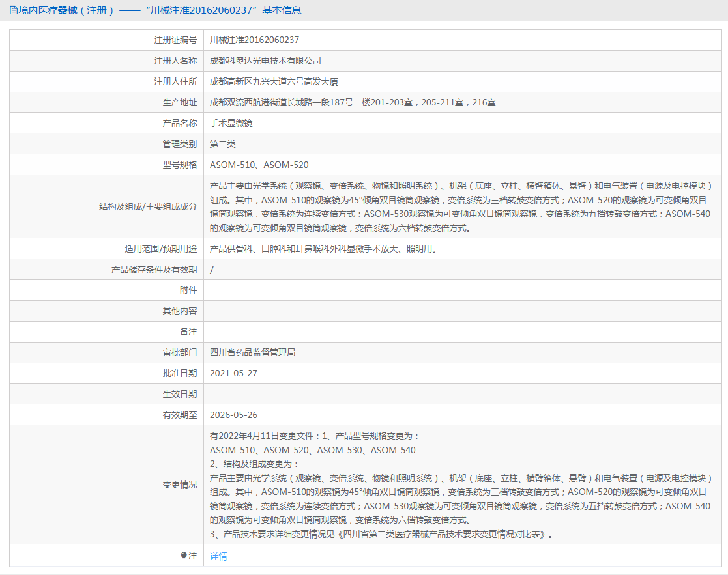Select production address 成都双流西航港街道长城路一段187号

tap(282, 102)
